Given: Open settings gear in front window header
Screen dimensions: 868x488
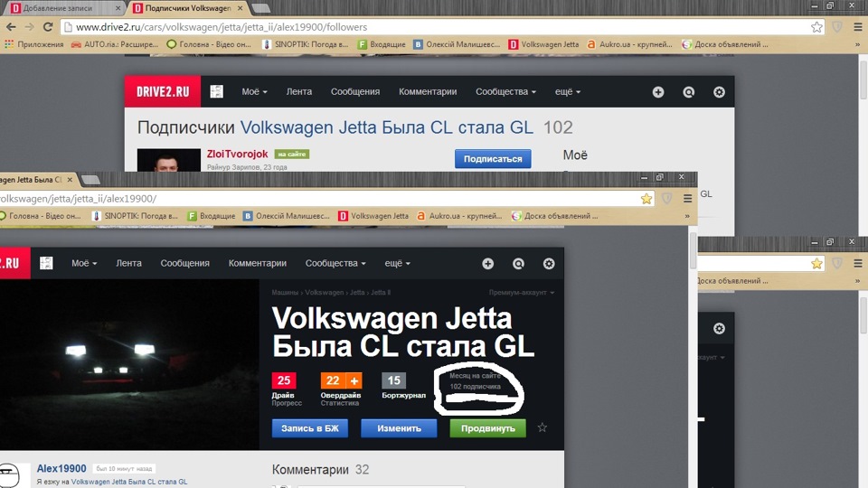Looking at the screenshot, I should coord(549,264).
